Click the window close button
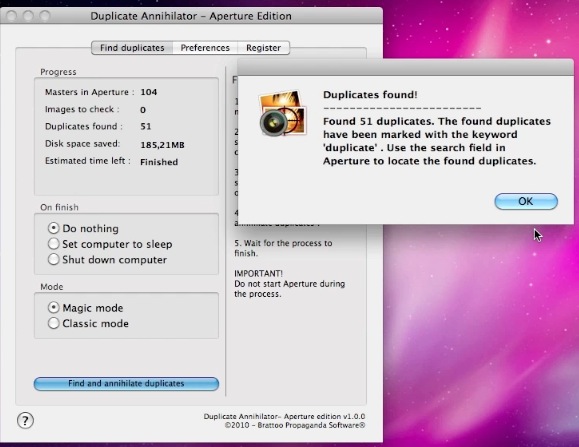 pyautogui.click(x=11, y=16)
